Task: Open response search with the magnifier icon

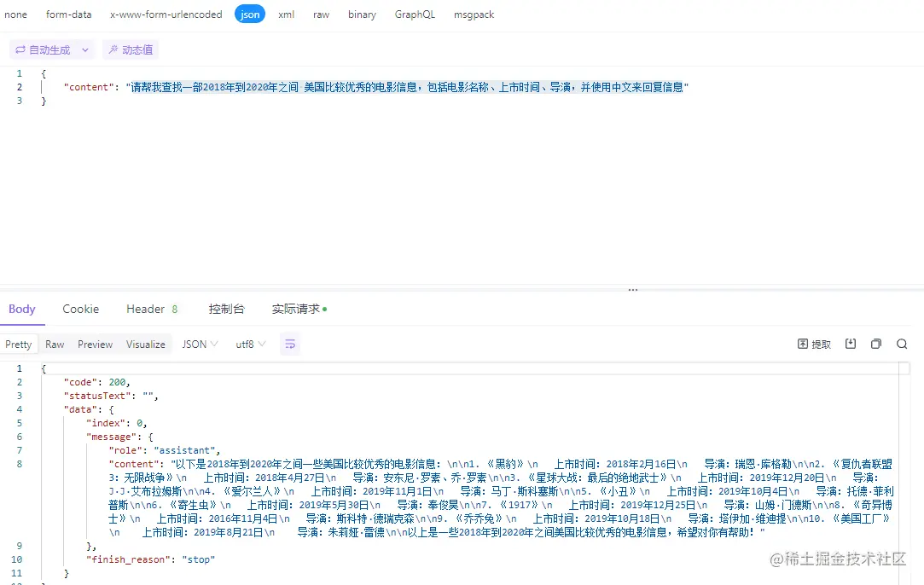Action: [902, 343]
